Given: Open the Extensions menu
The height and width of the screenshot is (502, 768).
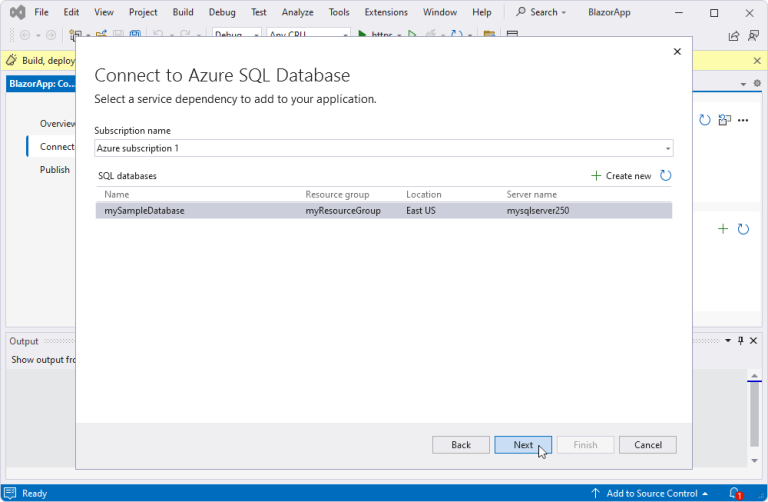Looking at the screenshot, I should [386, 12].
